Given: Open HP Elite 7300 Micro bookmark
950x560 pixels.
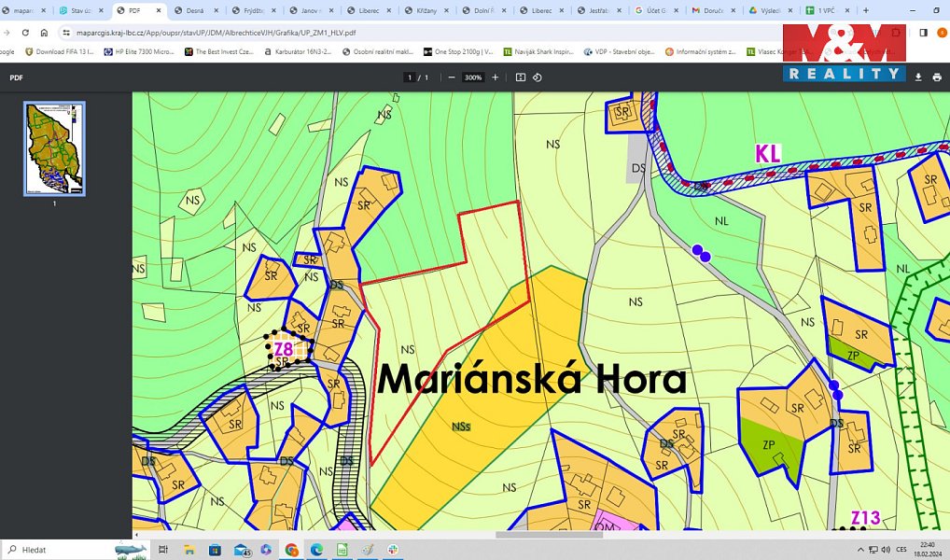Looking at the screenshot, I should coord(139,52).
